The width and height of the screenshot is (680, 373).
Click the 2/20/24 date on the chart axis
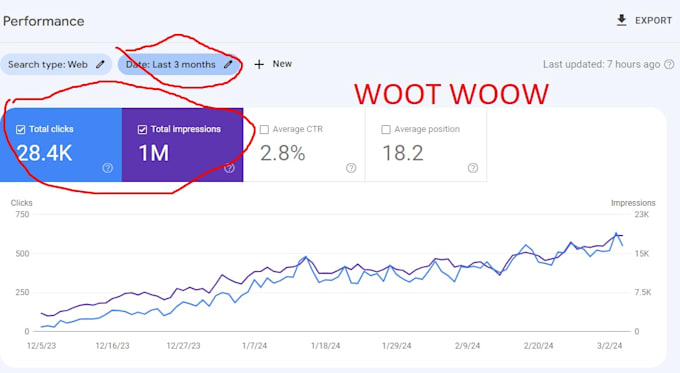(x=538, y=346)
